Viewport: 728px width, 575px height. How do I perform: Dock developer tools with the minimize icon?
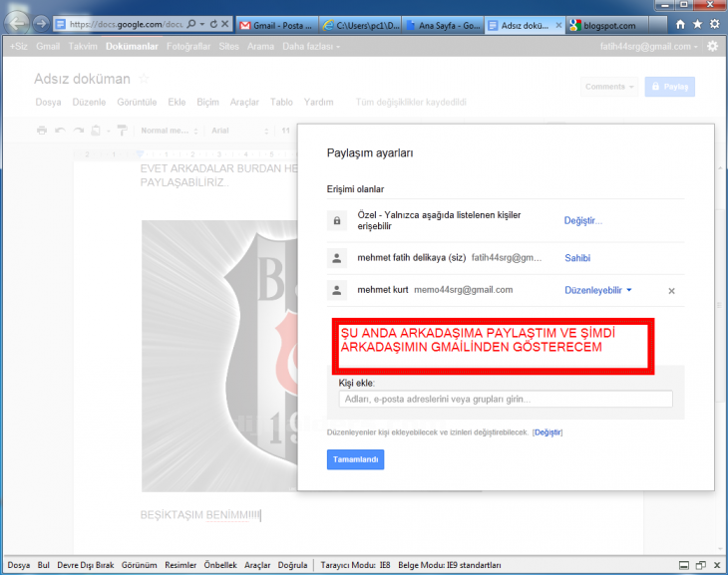[684, 565]
